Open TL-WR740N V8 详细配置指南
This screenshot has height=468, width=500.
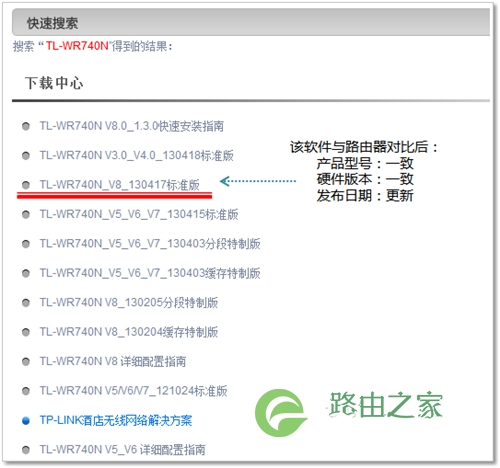(113, 361)
